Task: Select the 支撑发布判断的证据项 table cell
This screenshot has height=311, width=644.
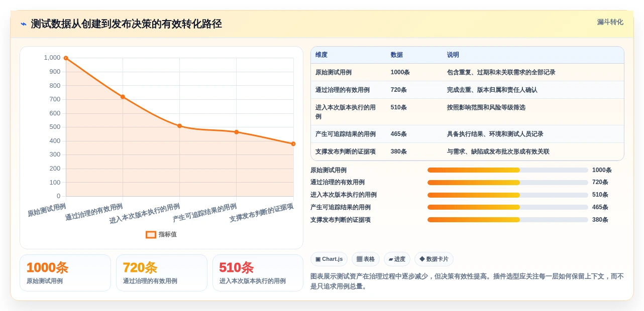Action: 346,151
